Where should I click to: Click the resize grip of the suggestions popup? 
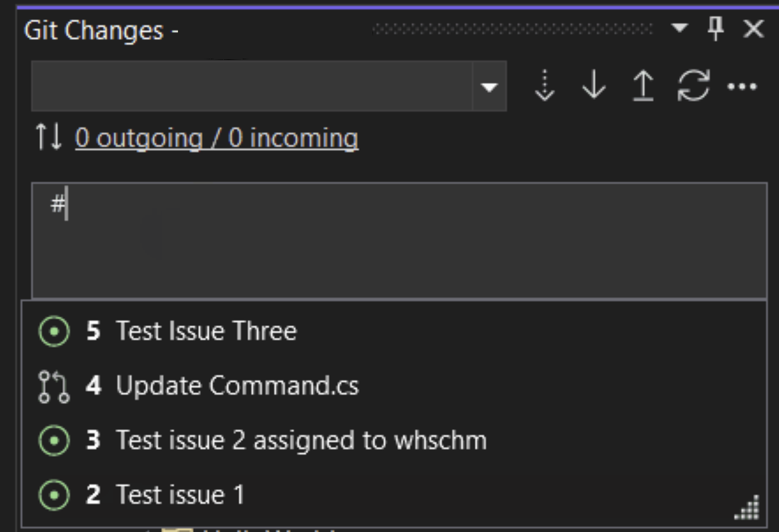click(x=747, y=508)
